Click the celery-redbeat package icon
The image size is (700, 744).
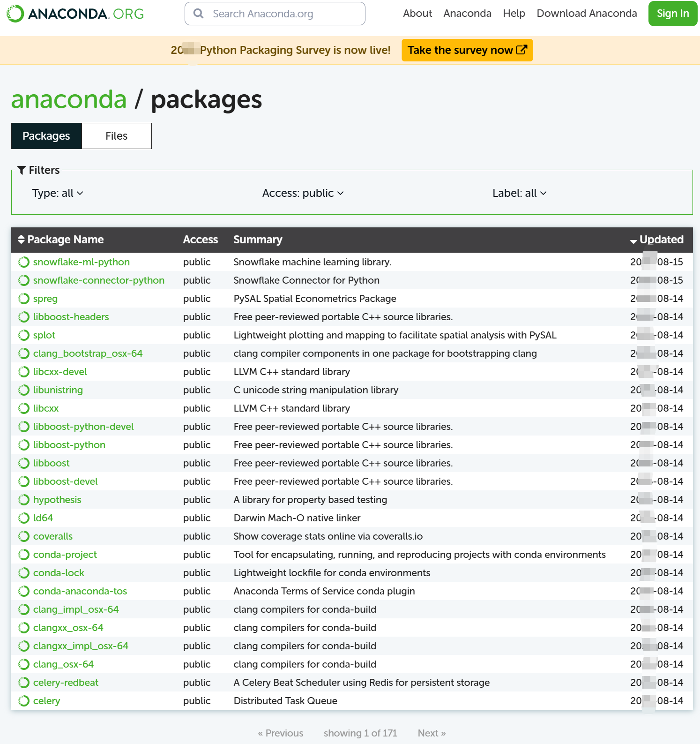24,683
